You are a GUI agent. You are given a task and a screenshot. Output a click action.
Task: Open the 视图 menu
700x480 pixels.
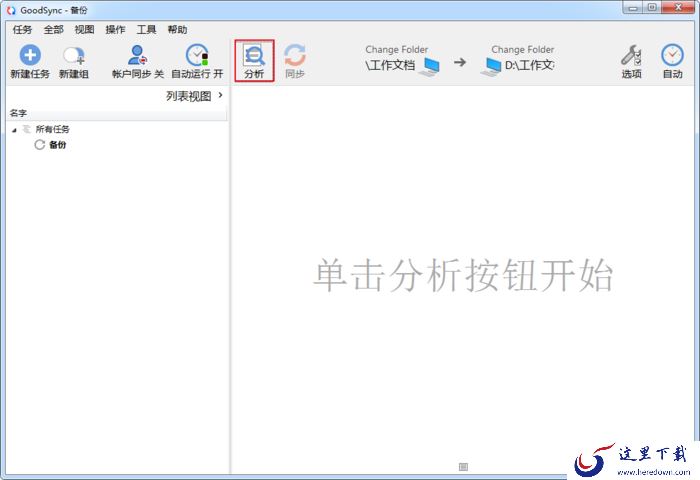(x=84, y=30)
